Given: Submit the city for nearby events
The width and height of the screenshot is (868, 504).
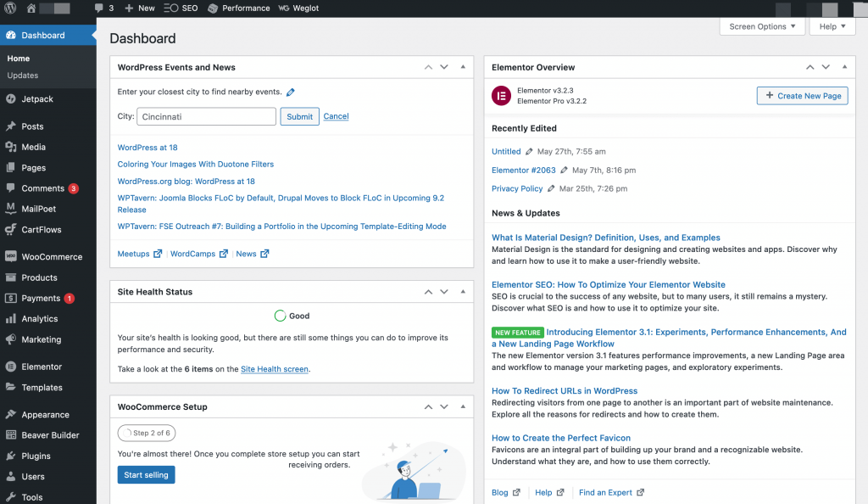Looking at the screenshot, I should pos(299,116).
